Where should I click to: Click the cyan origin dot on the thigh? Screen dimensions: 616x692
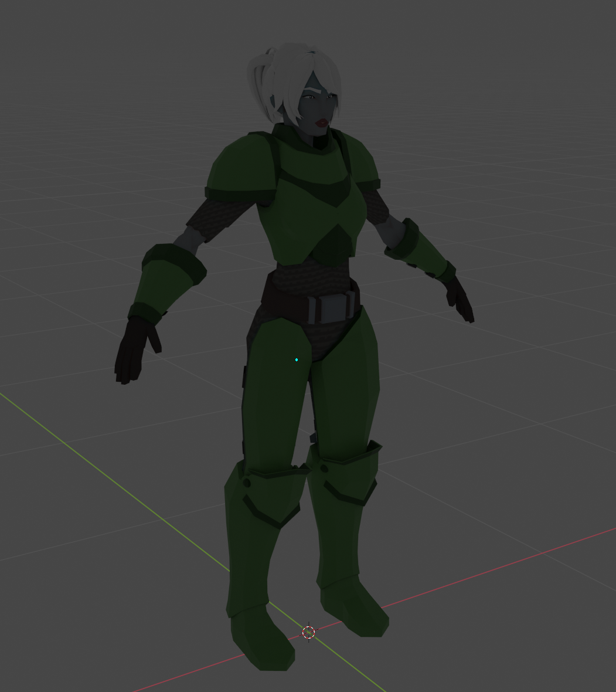(297, 359)
